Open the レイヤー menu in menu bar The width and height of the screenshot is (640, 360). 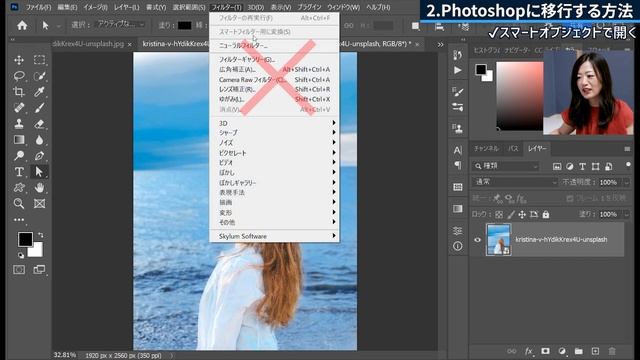pos(126,7)
